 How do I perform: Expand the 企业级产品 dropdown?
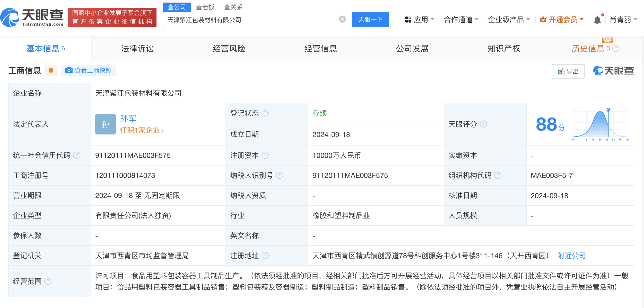pyautogui.click(x=509, y=20)
